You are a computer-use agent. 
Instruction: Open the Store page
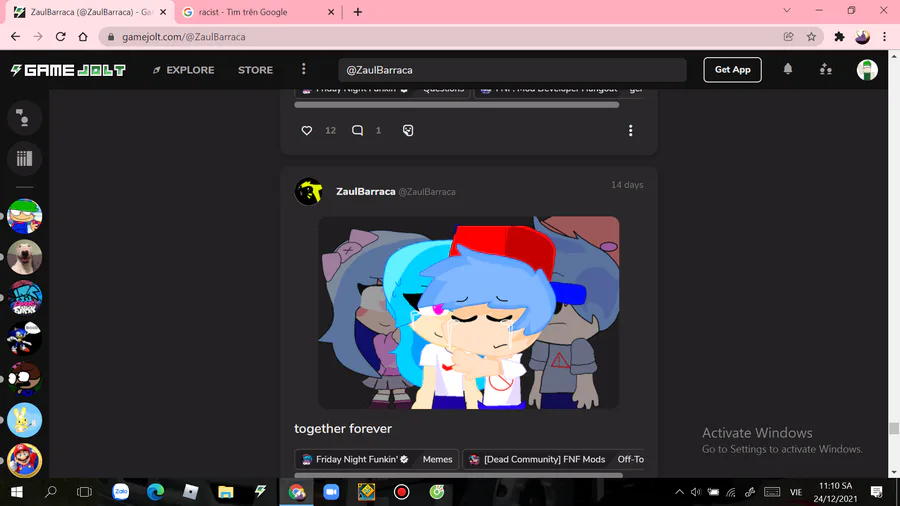click(x=255, y=70)
